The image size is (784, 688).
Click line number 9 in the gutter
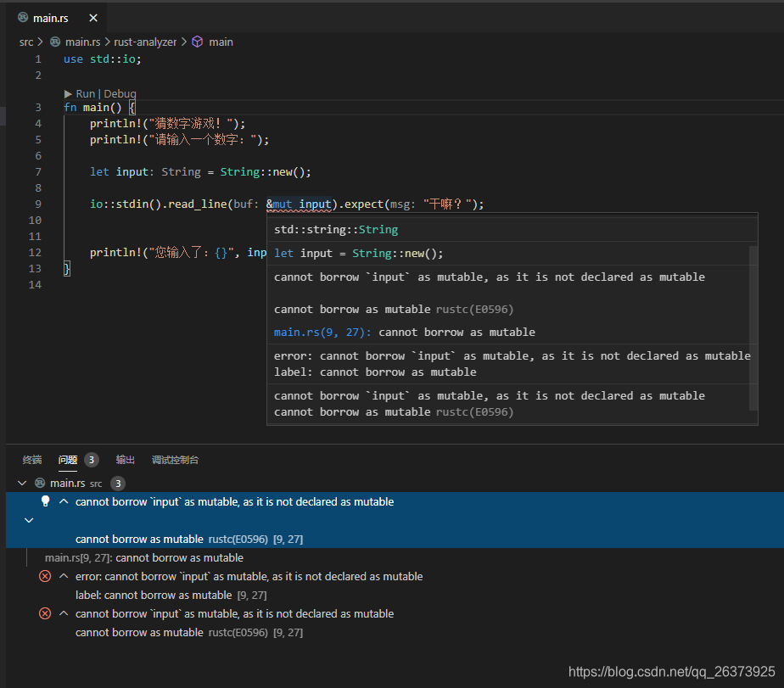pyautogui.click(x=38, y=204)
